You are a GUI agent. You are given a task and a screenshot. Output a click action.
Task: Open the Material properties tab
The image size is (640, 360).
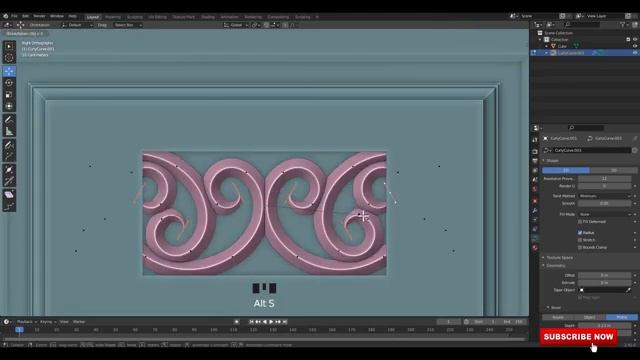pyautogui.click(x=535, y=248)
